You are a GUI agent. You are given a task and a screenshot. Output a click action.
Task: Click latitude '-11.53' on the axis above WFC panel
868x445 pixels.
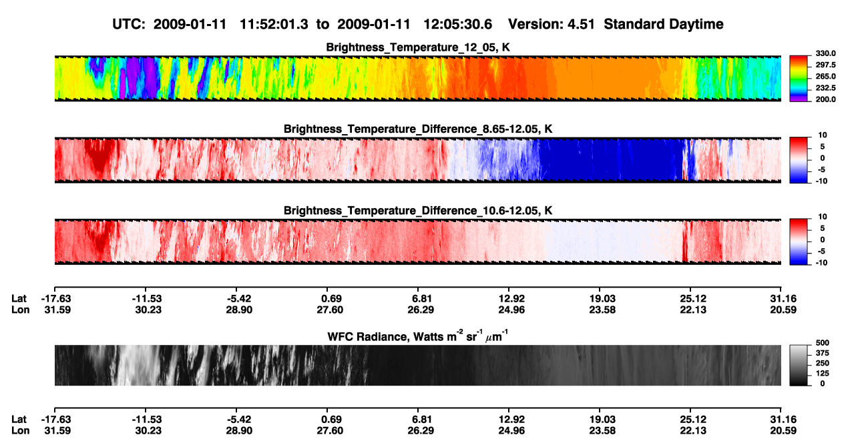(147, 298)
